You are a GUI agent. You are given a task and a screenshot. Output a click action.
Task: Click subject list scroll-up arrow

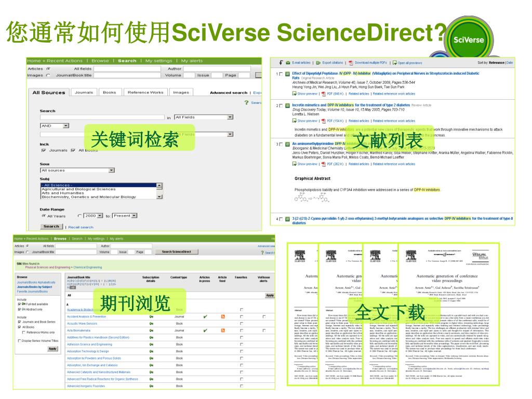point(159,185)
